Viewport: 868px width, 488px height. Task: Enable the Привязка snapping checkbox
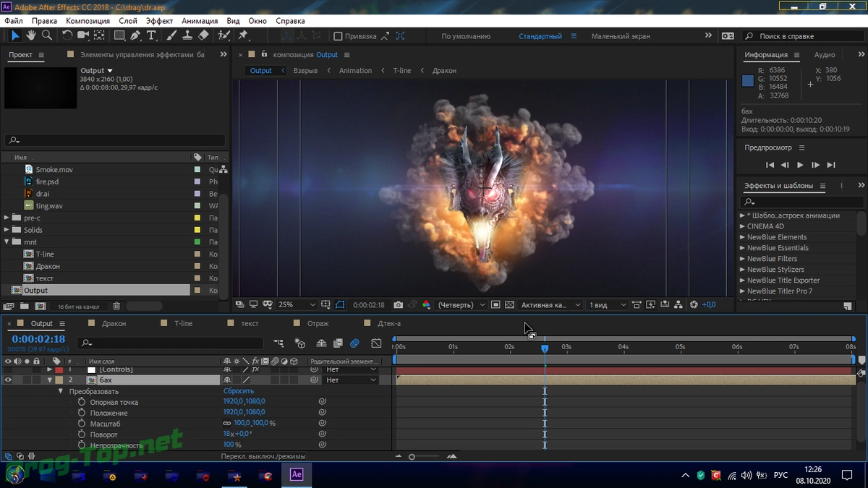(338, 36)
